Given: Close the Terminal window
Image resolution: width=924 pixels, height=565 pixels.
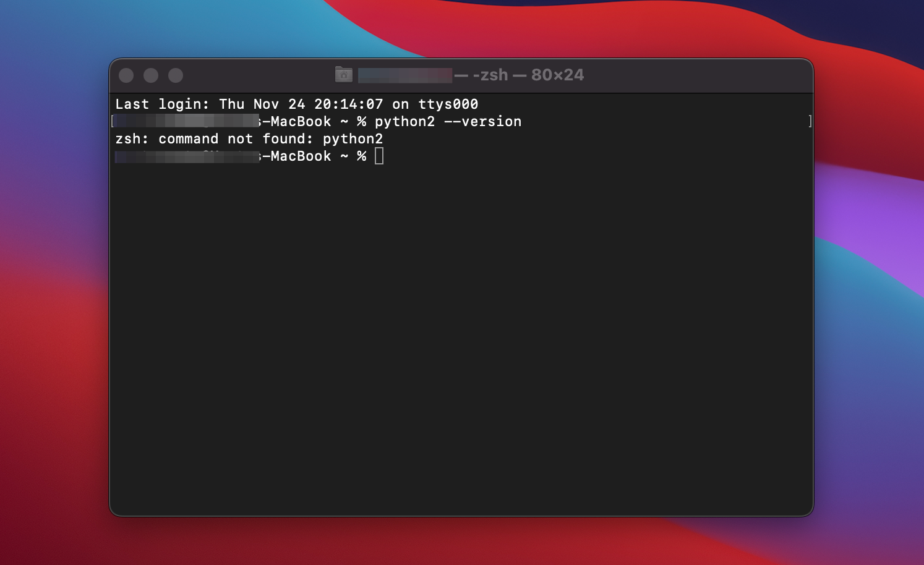Looking at the screenshot, I should [x=126, y=75].
